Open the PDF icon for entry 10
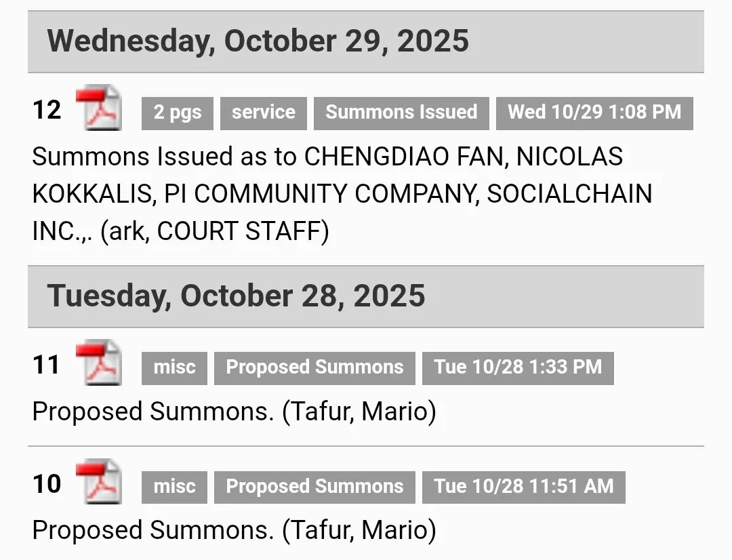 (x=98, y=483)
